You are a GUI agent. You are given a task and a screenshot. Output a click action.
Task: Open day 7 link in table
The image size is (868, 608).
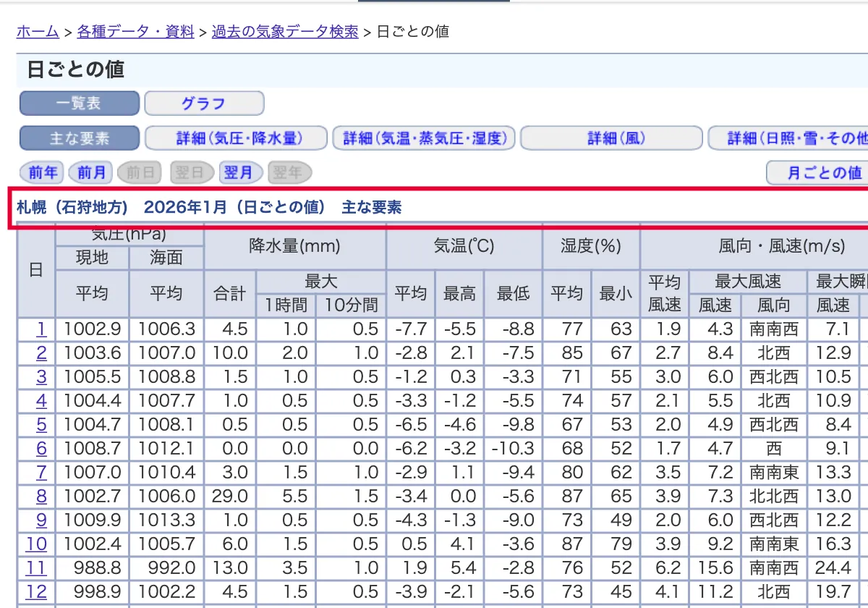[x=41, y=473]
